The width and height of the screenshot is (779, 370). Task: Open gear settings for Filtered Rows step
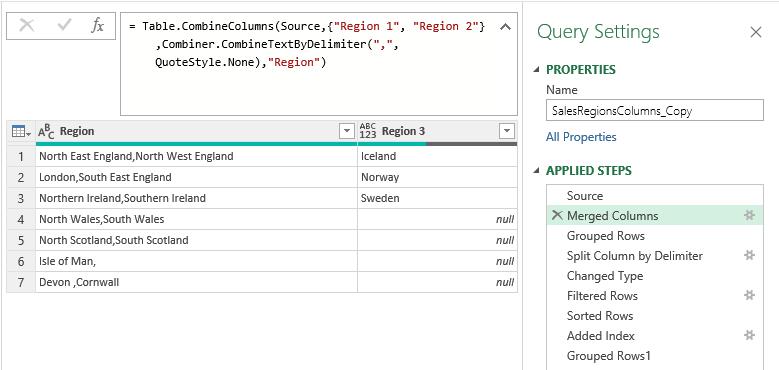pyautogui.click(x=749, y=296)
